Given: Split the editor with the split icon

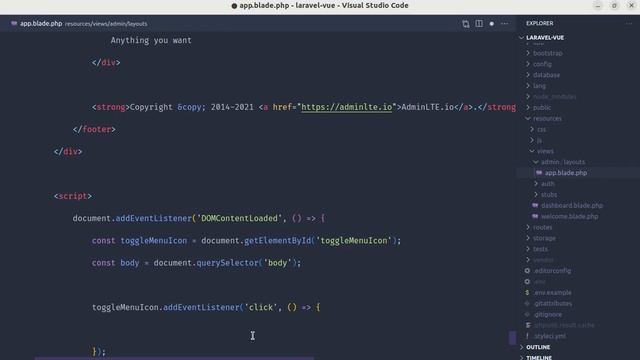Looking at the screenshot, I should 479,24.
